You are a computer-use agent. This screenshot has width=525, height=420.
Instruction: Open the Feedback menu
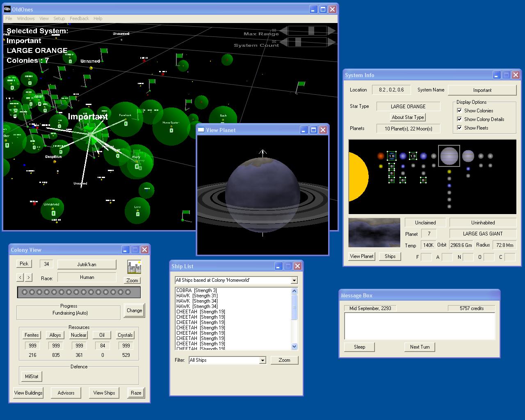click(79, 18)
